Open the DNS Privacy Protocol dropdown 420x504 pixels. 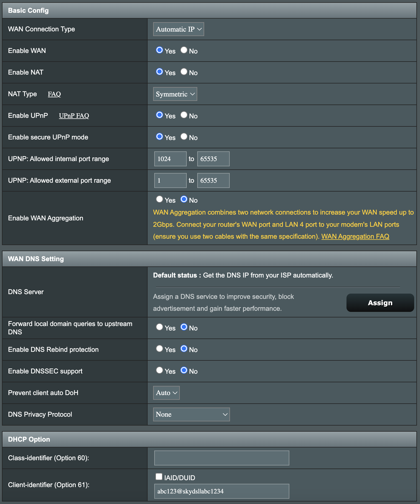point(191,414)
